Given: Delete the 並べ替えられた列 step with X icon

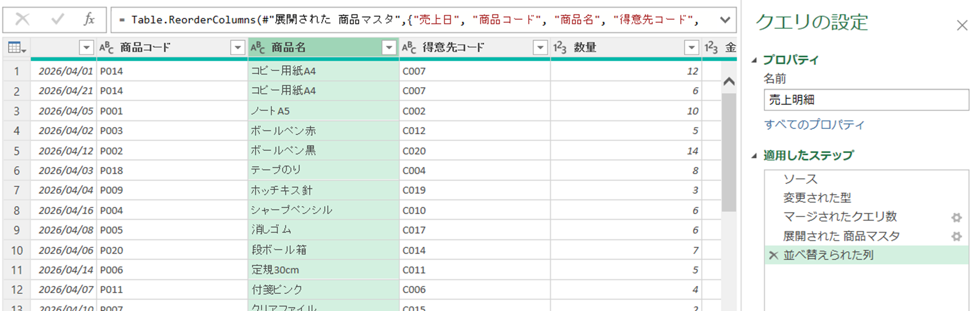Looking at the screenshot, I should (773, 255).
